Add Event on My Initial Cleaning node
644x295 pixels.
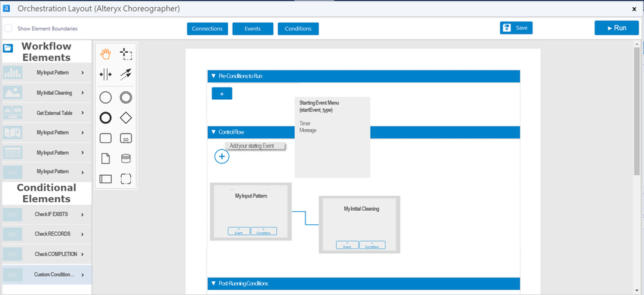point(347,245)
